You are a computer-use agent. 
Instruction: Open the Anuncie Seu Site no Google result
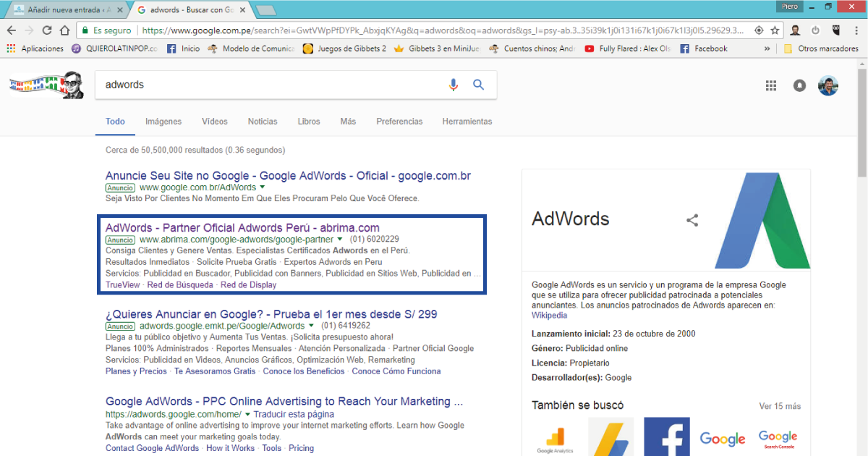(x=288, y=176)
